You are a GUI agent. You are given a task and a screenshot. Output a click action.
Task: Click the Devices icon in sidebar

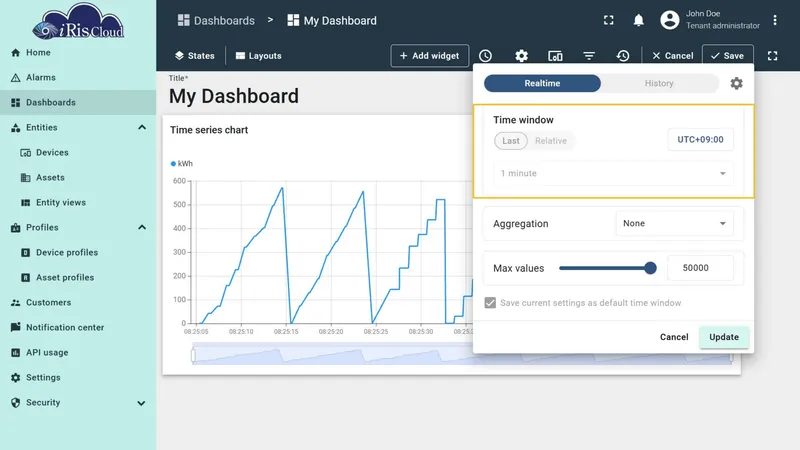(26, 153)
